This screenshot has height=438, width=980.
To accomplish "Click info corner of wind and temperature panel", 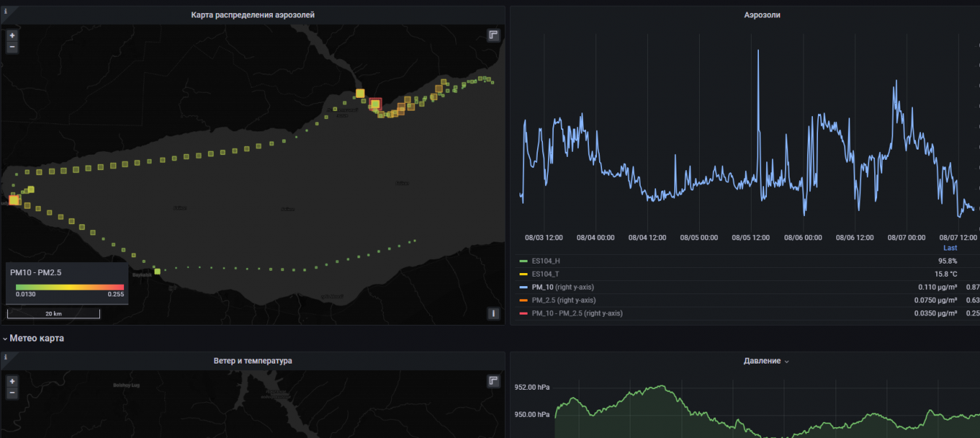I will [6, 358].
